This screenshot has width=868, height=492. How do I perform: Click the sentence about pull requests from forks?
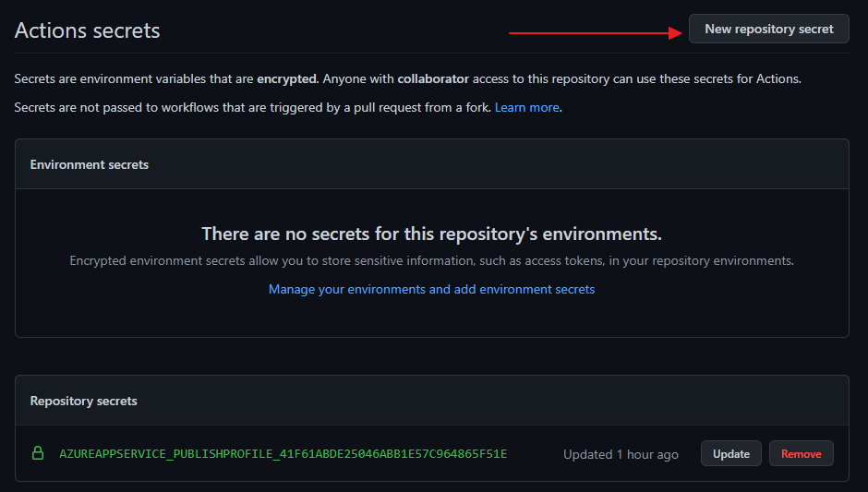coord(249,107)
